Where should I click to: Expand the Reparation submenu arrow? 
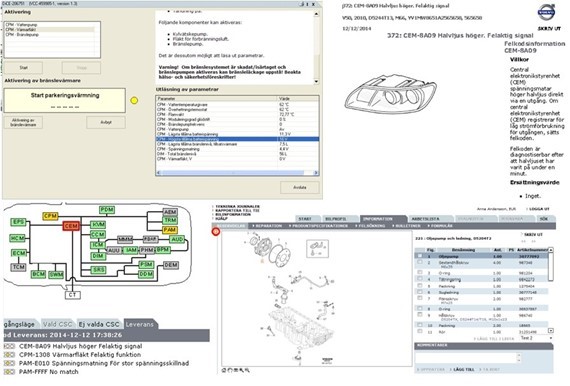(x=253, y=226)
